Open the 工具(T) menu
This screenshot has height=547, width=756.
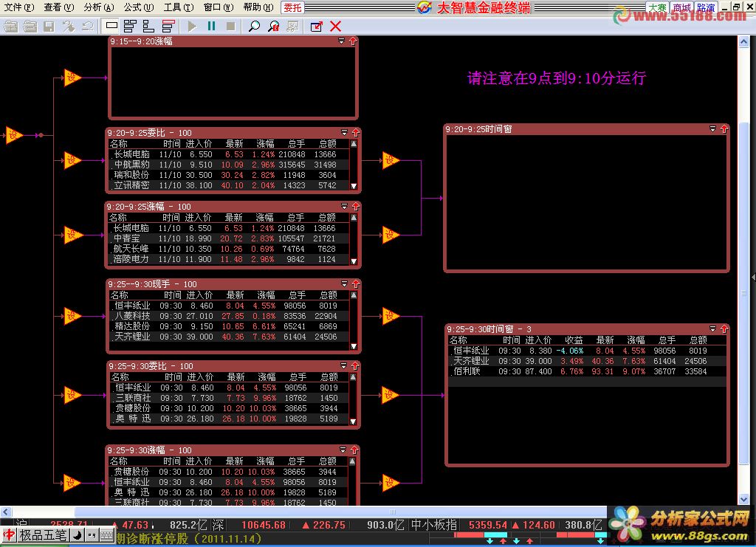179,7
